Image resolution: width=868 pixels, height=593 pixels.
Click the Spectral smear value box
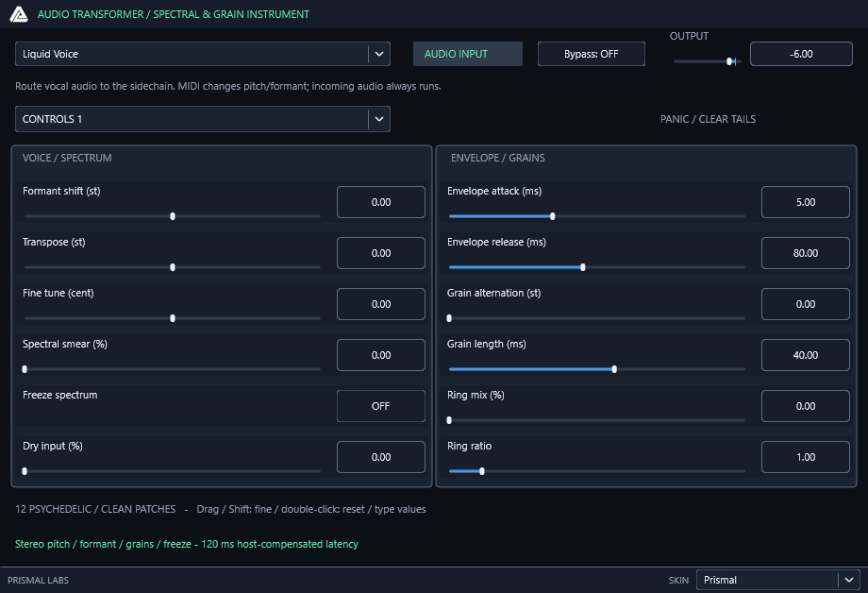381,355
